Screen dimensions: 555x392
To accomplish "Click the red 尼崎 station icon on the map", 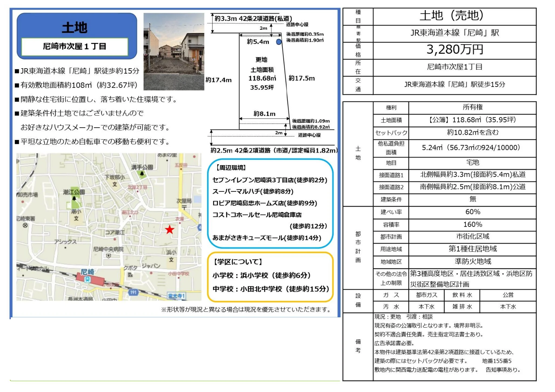I will point(90,279).
